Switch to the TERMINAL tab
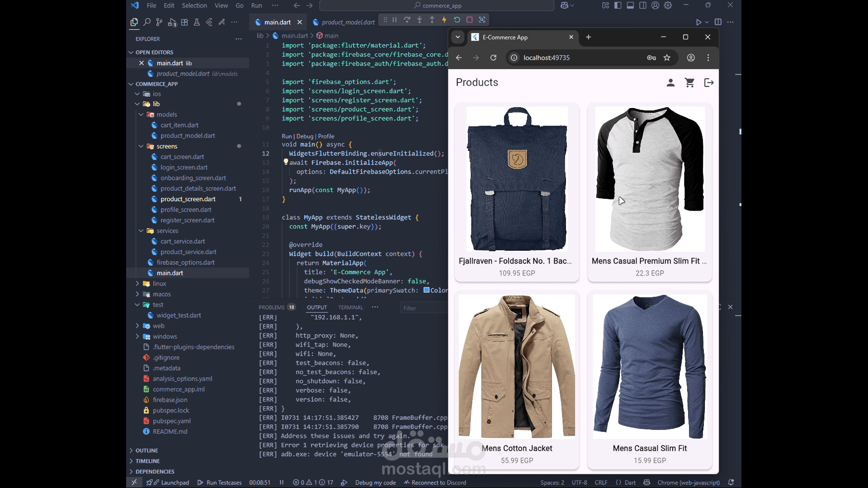 click(350, 307)
